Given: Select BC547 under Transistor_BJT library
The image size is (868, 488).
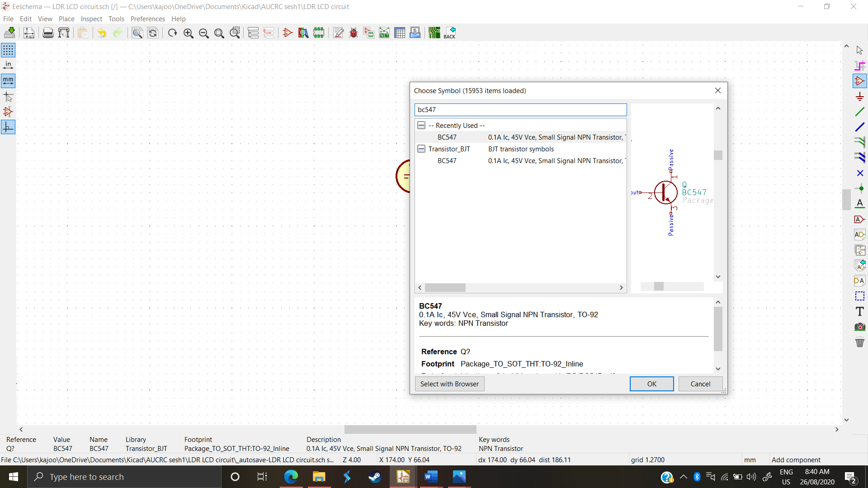Looking at the screenshot, I should (x=447, y=161).
